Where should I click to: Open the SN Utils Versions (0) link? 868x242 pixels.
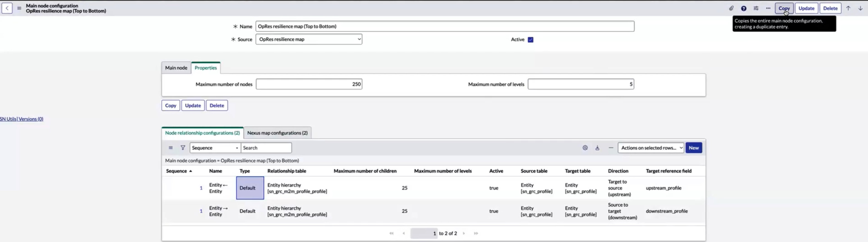22,119
